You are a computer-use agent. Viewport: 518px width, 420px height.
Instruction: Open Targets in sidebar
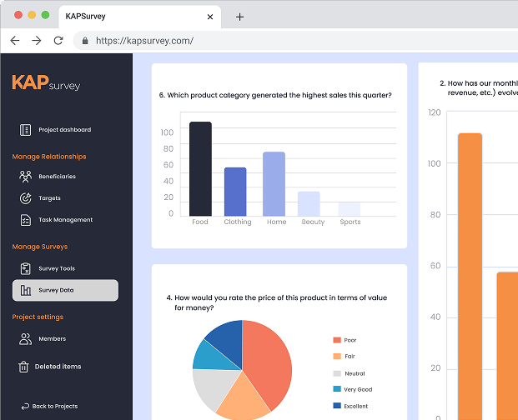tap(40, 198)
